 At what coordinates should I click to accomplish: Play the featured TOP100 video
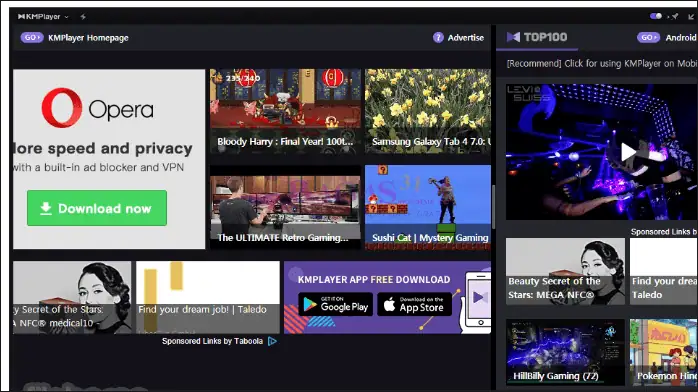[x=628, y=152]
